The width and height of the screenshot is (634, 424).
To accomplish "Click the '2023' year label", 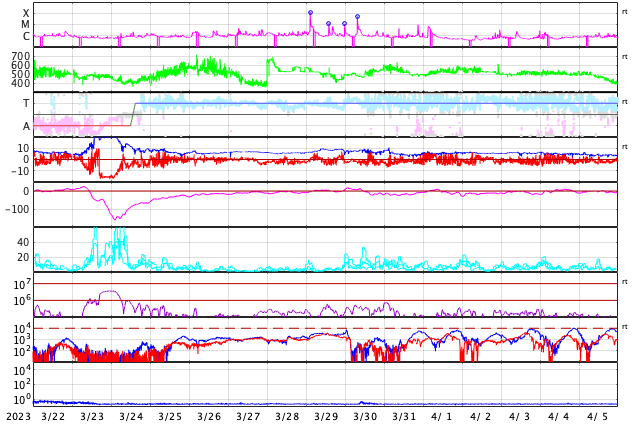I will 19,417.
